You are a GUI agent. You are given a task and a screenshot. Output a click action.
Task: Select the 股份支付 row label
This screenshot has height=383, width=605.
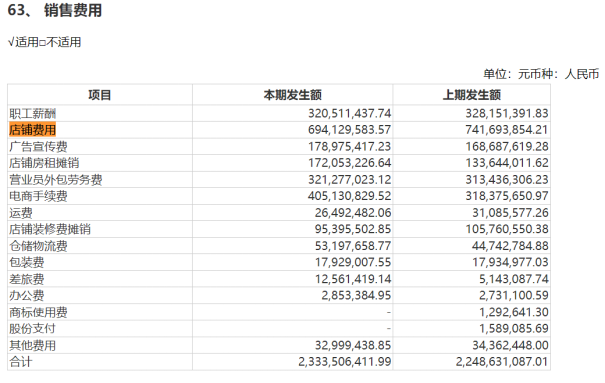pyautogui.click(x=32, y=329)
